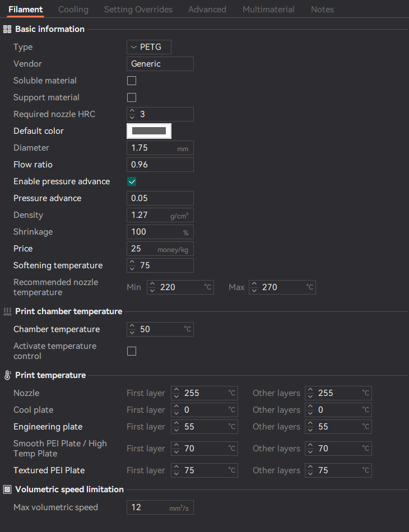Open the Setting Overrides tab
The width and height of the screenshot is (409, 532).
[x=138, y=10]
